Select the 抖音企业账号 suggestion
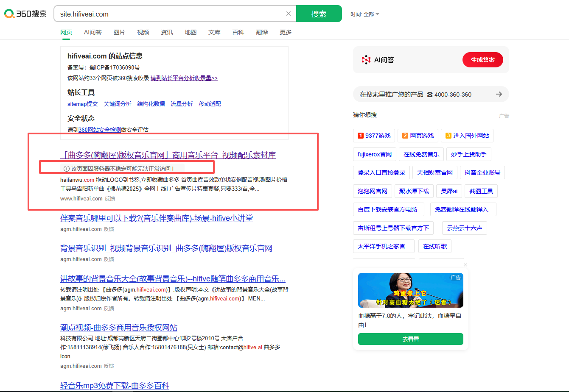 [x=482, y=172]
